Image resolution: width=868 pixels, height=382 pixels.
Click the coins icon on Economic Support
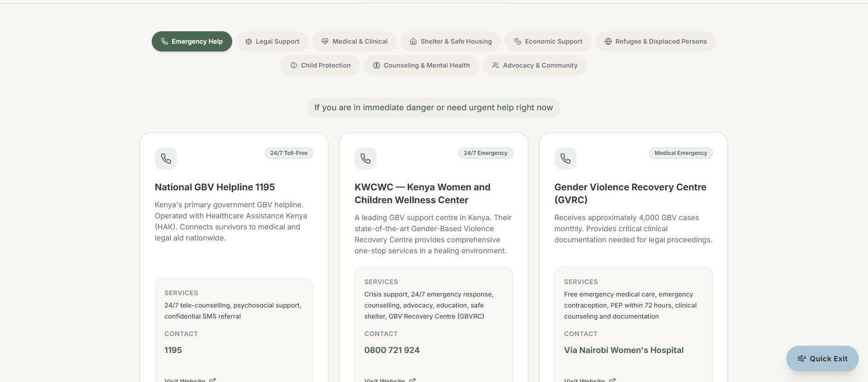point(518,41)
